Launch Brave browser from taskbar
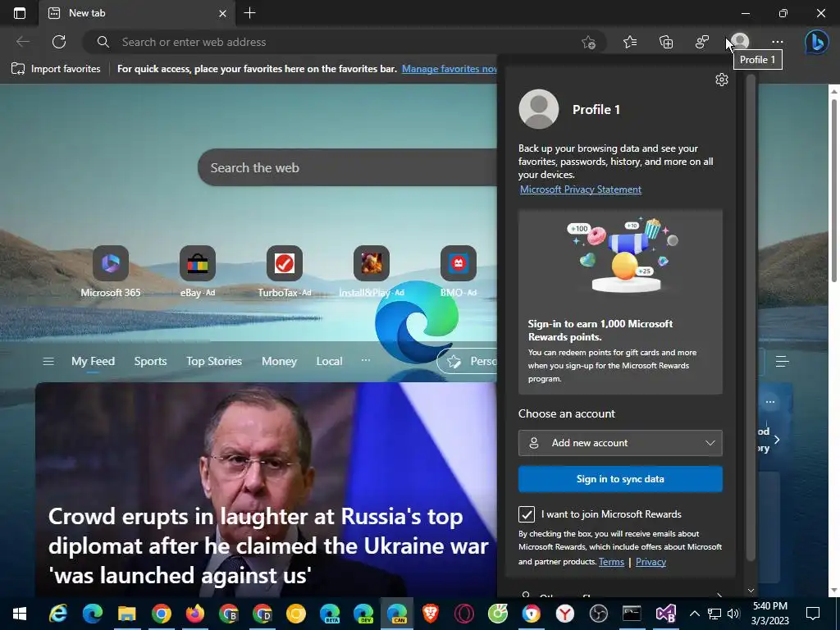840x630 pixels. [430, 614]
